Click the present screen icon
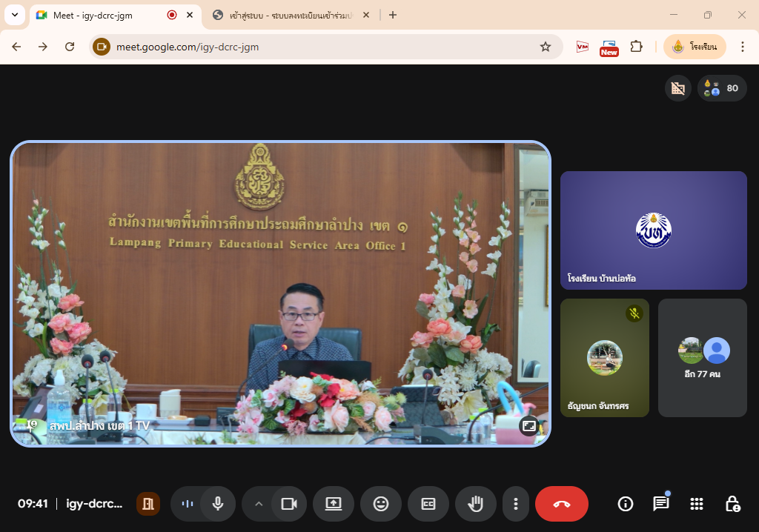The width and height of the screenshot is (759, 532). coord(334,504)
